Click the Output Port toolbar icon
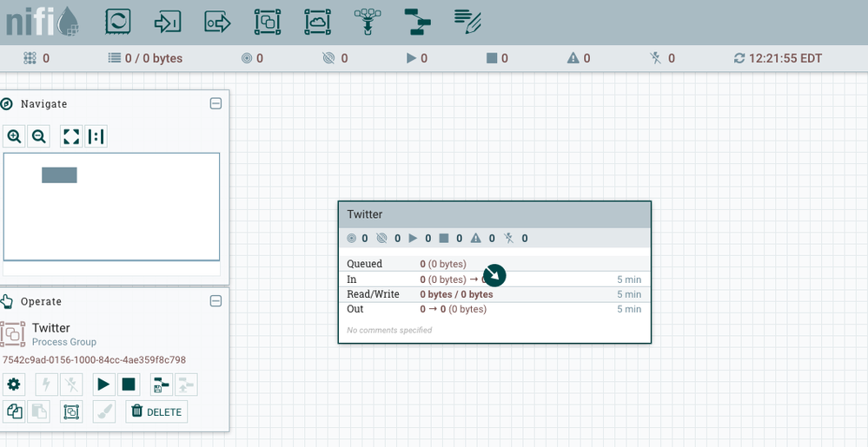 [x=217, y=22]
